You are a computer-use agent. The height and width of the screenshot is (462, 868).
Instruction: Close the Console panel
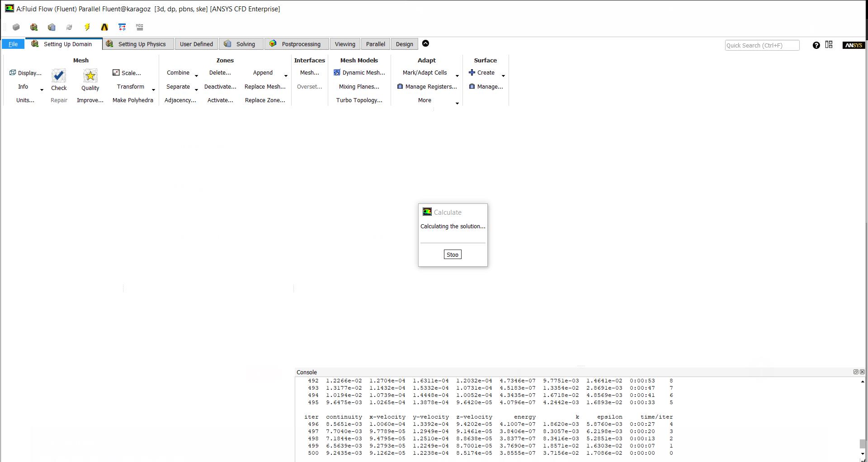pyautogui.click(x=862, y=372)
